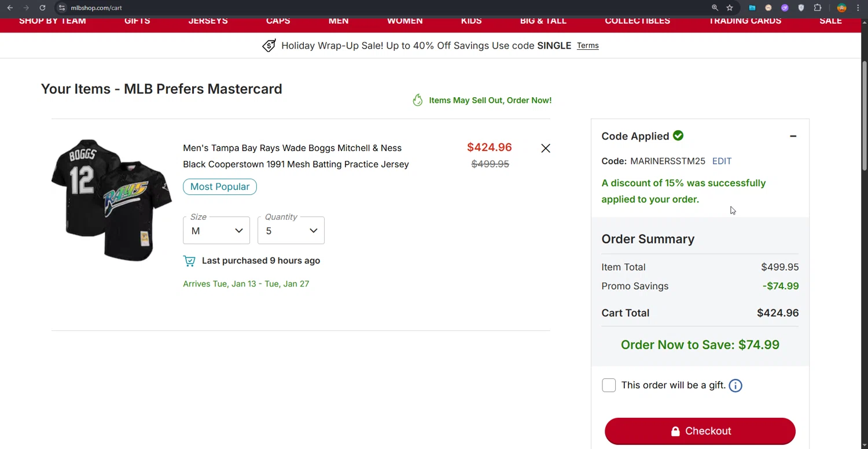Click EDIT next to promo code

tap(722, 161)
